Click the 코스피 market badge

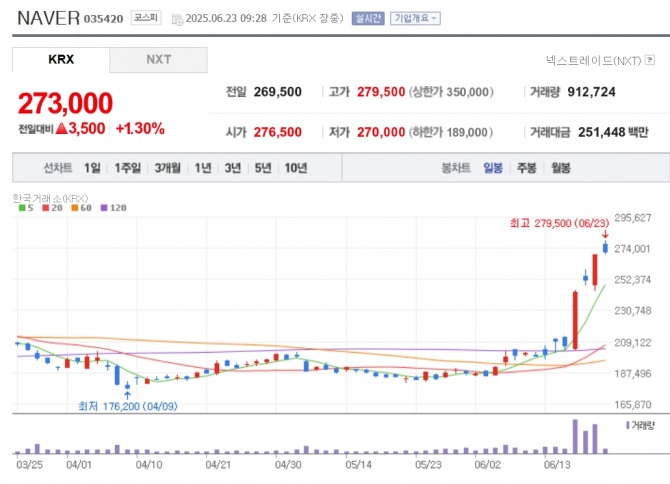coord(146,18)
